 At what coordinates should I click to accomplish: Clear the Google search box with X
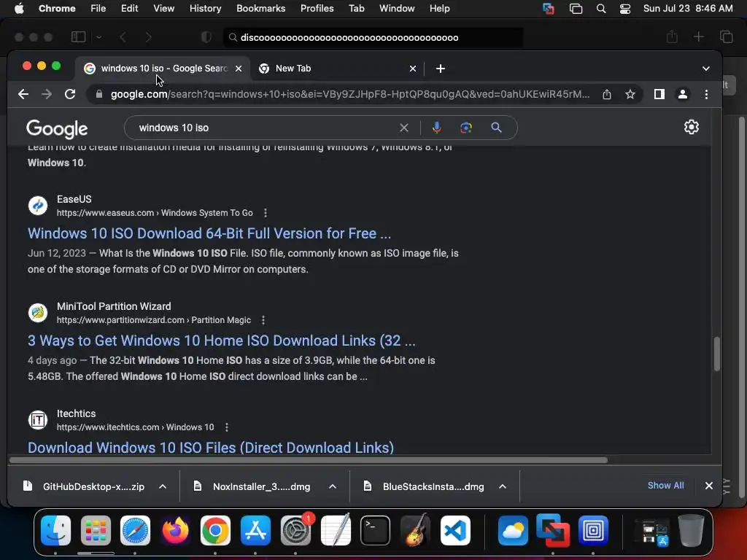(404, 128)
